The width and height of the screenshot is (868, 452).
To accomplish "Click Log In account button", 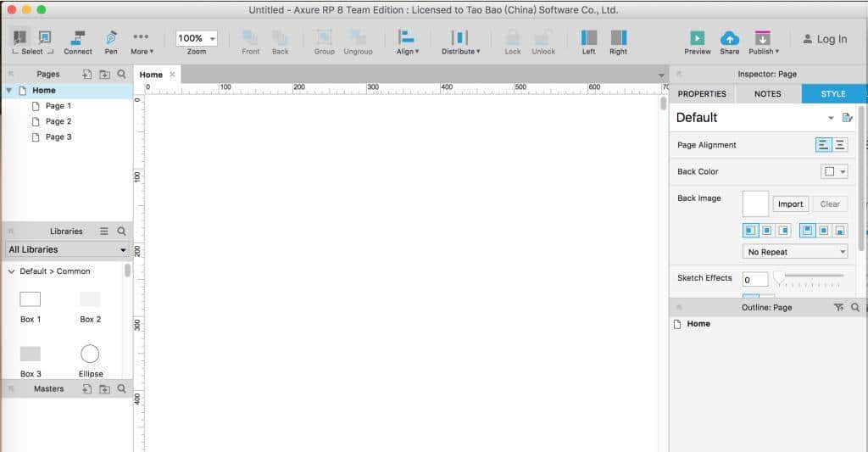I will coord(823,39).
